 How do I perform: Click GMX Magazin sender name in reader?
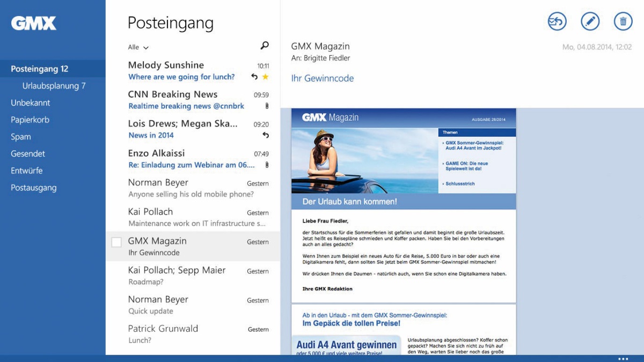pos(320,47)
